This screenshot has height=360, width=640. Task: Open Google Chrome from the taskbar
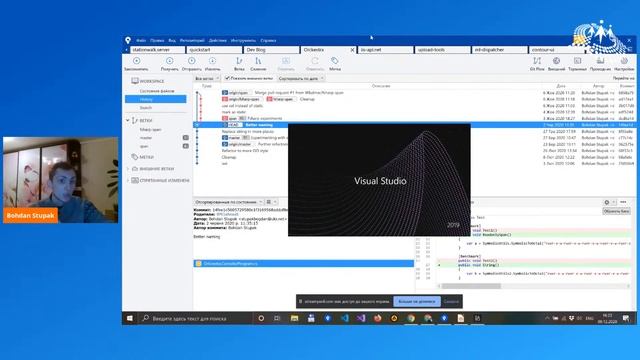pyautogui.click(x=411, y=318)
